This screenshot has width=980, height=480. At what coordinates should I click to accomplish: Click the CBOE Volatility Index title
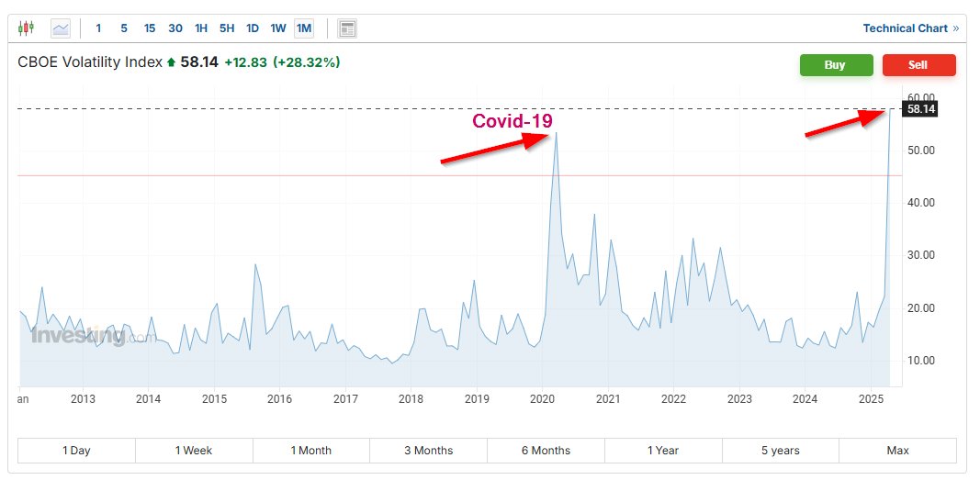[x=90, y=62]
